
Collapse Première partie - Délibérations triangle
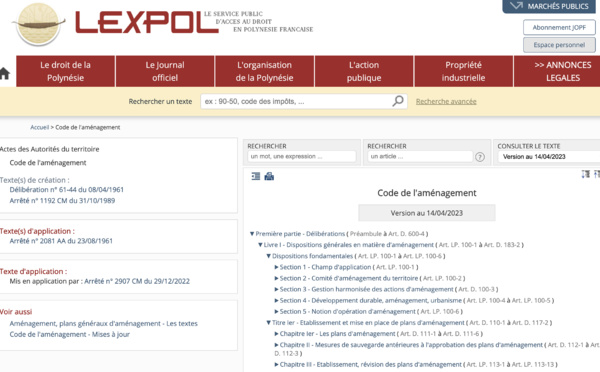pos(252,233)
